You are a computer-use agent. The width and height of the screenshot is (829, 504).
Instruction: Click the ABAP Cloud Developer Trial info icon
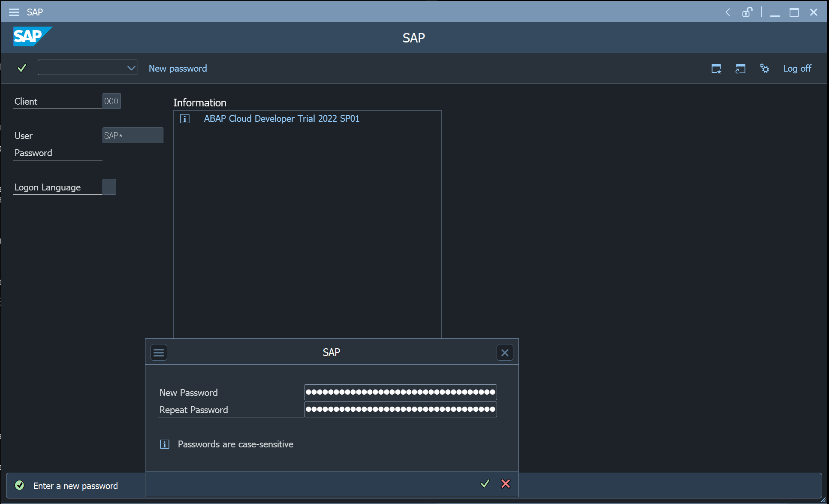185,119
